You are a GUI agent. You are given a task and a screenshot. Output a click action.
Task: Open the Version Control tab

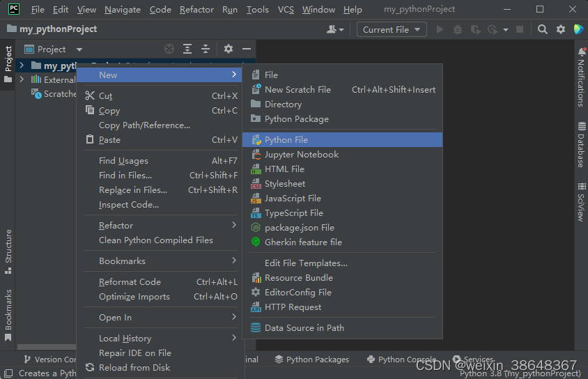(x=50, y=359)
